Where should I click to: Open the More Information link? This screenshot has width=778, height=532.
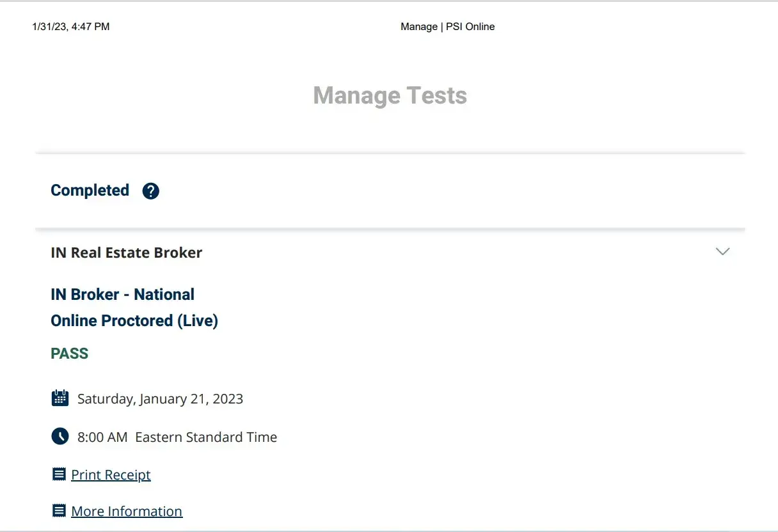click(127, 512)
